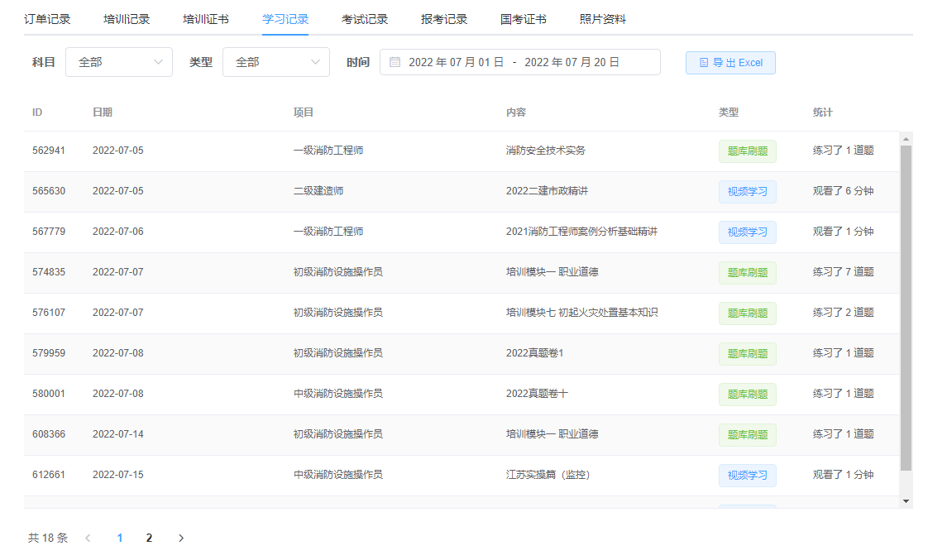Switch to the 国考证书 tab

tap(524, 19)
